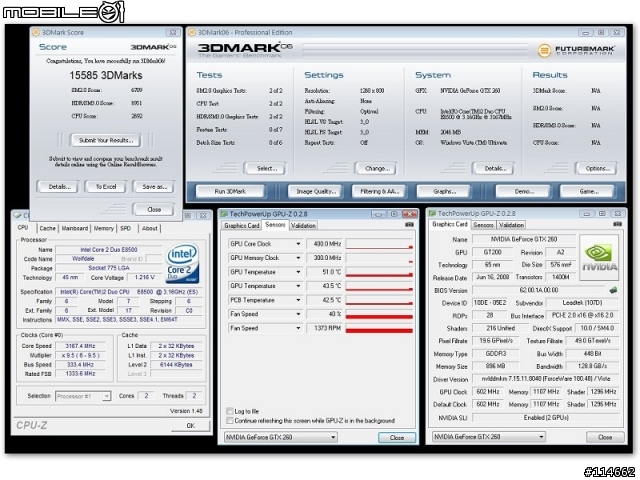The height and width of the screenshot is (480, 640).
Task: Click the 3DMark06 Professional Edition title bar icon
Action: click(x=192, y=32)
